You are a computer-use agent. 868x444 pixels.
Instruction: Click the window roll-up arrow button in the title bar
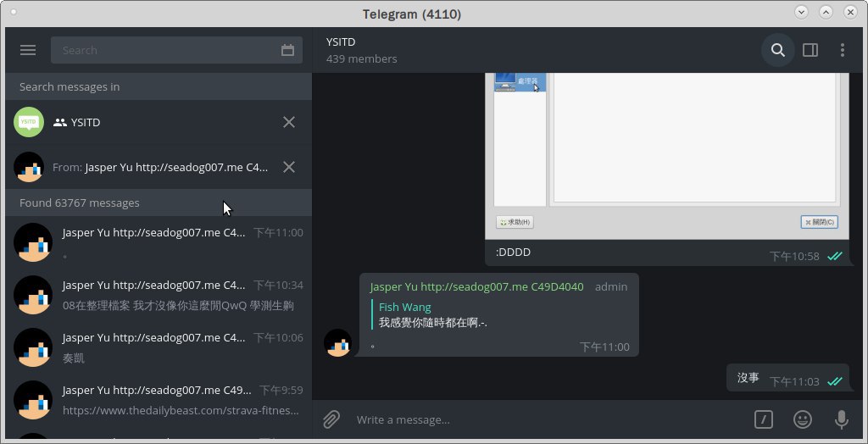click(826, 12)
